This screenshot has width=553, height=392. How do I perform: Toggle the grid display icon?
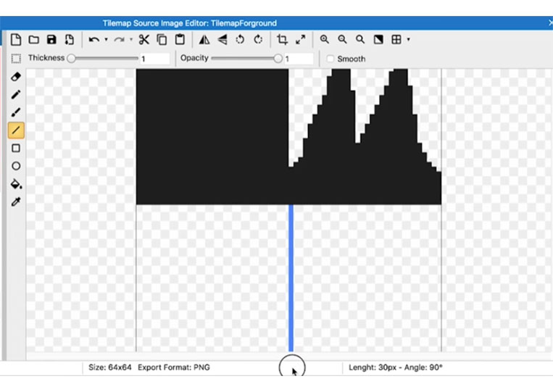click(396, 39)
